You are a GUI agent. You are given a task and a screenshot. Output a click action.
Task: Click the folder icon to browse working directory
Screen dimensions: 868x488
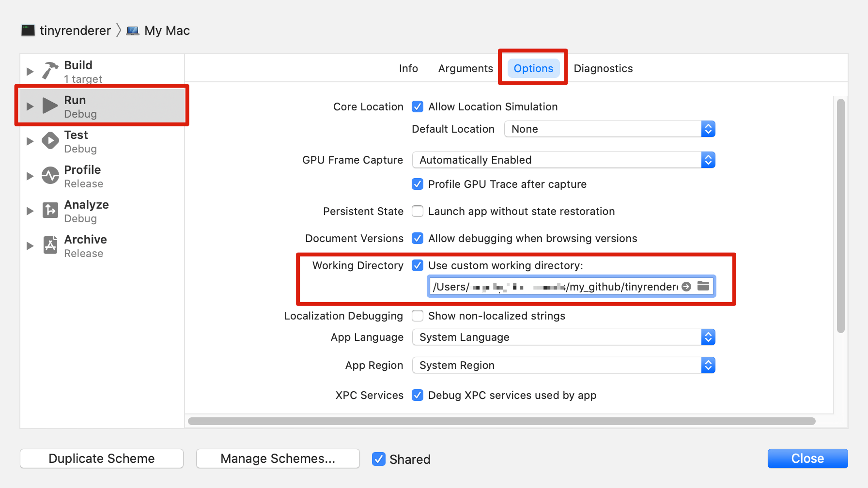703,286
